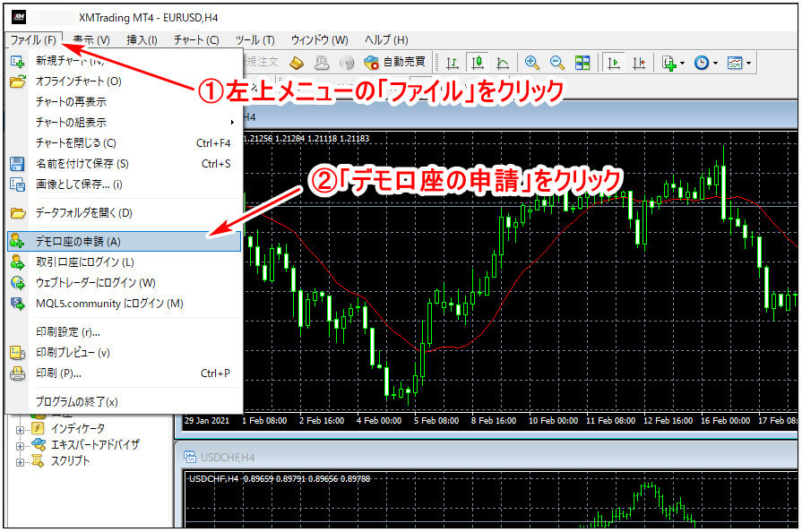
Task: Open the templates dropdown icon
Action: [x=739, y=63]
